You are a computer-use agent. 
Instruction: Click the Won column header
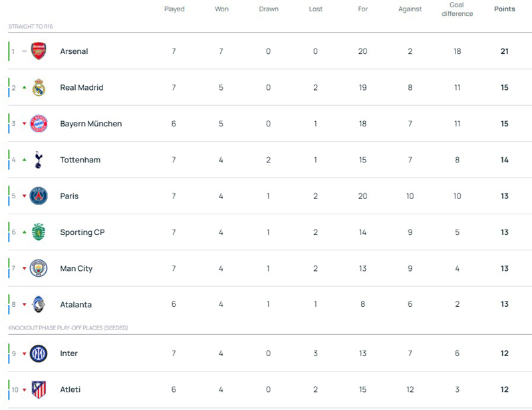click(x=221, y=9)
